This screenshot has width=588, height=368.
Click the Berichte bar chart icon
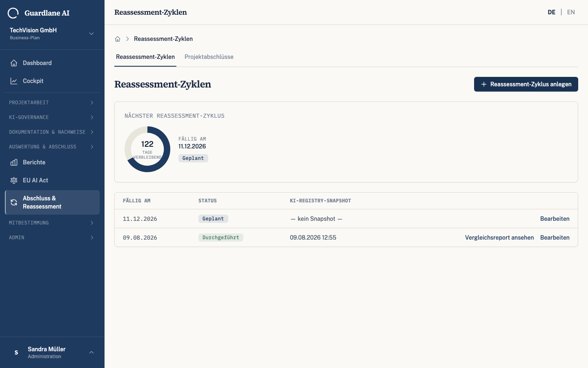[x=14, y=162]
